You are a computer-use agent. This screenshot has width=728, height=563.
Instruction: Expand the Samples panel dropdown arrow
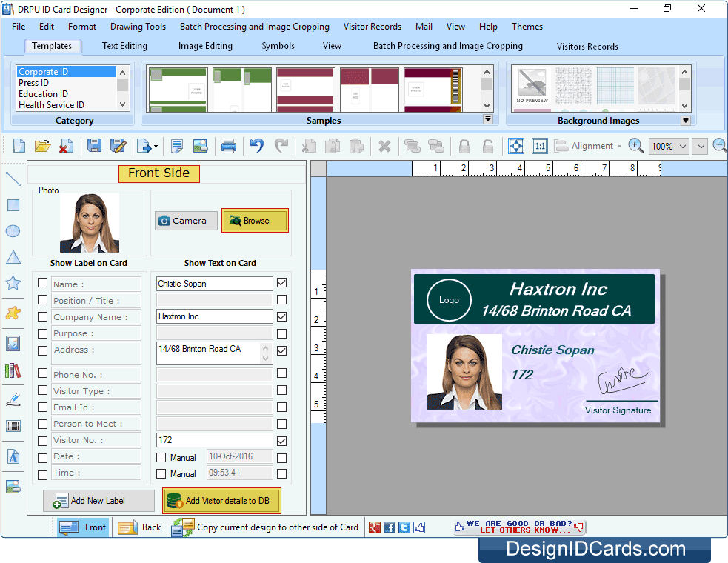tap(487, 119)
